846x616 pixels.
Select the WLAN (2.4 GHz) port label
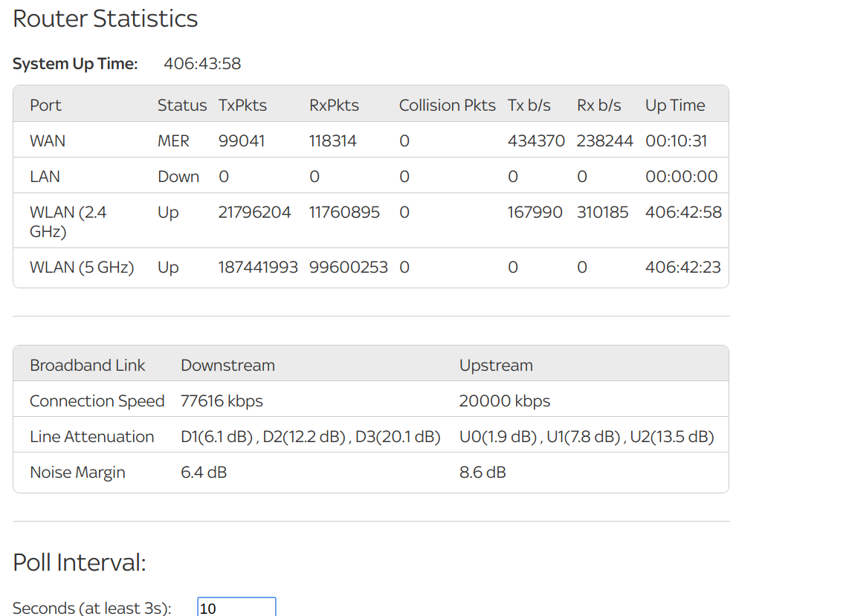coord(68,221)
